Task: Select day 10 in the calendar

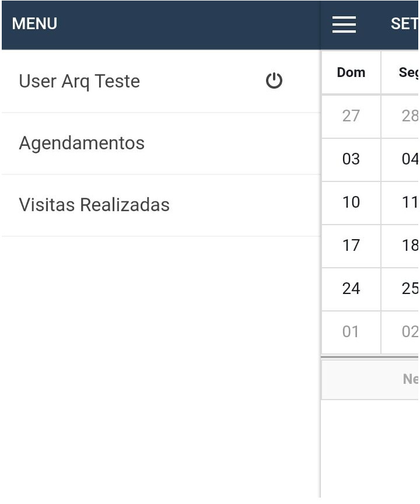Action: click(351, 202)
